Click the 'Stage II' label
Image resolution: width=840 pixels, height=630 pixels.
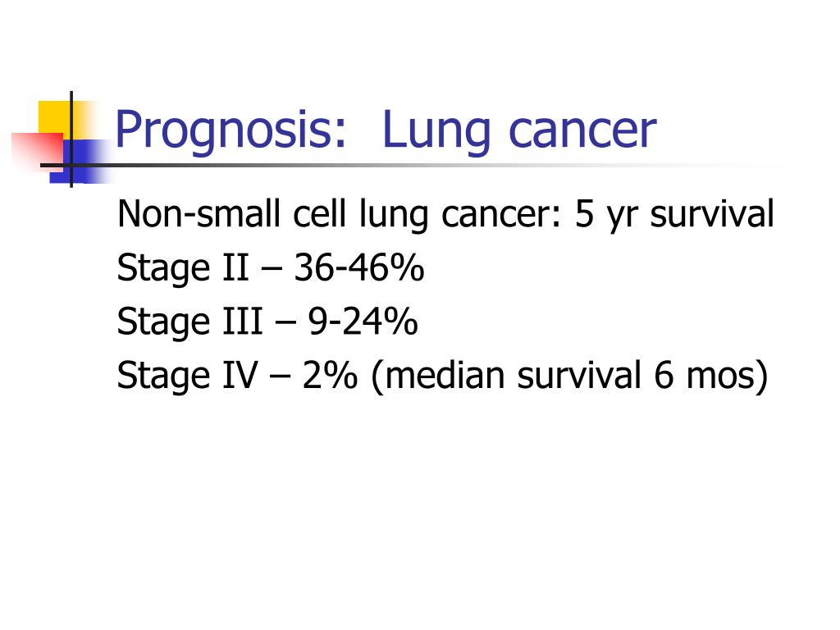(183, 267)
